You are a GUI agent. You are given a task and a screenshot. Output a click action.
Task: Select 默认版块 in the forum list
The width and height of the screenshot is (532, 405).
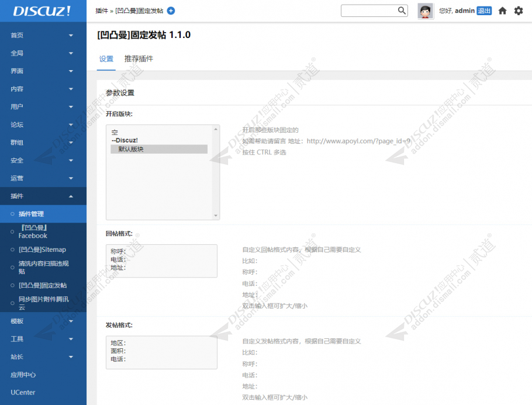159,149
